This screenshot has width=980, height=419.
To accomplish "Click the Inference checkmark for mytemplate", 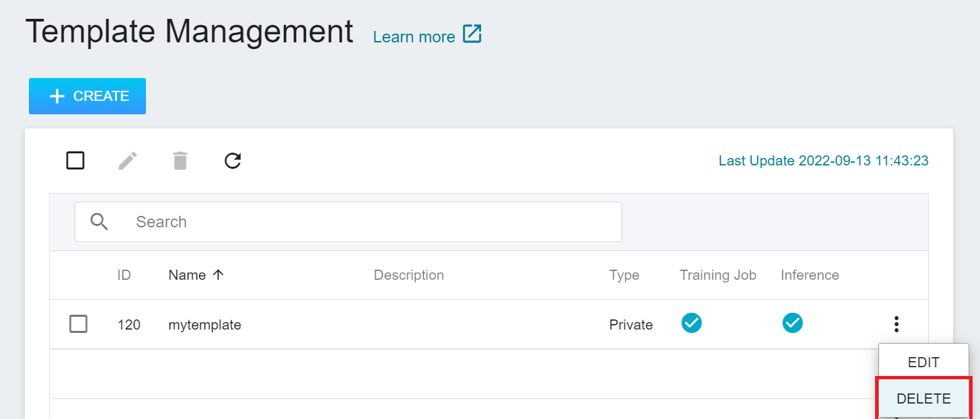I will click(x=792, y=323).
